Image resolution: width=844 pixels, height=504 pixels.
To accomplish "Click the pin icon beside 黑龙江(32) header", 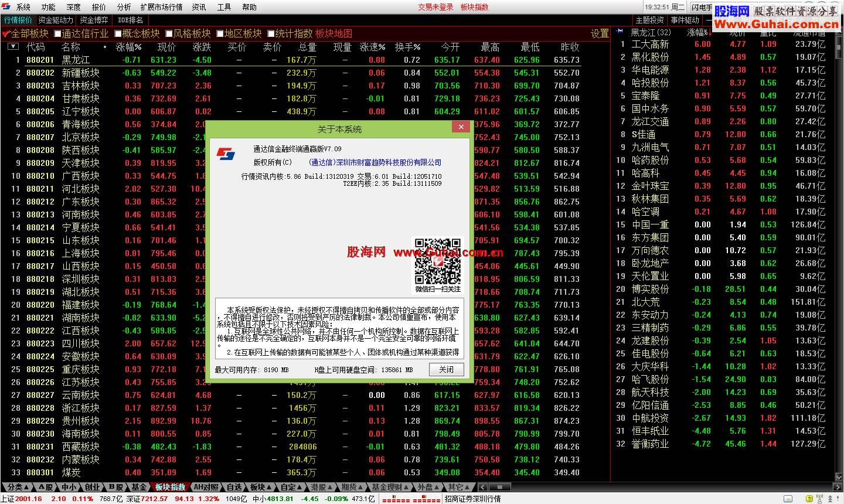I will point(620,32).
